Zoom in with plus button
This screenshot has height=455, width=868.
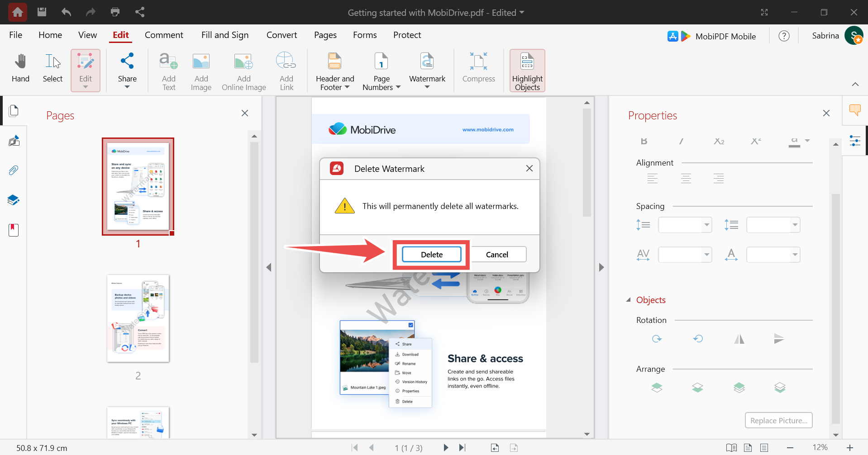850,448
